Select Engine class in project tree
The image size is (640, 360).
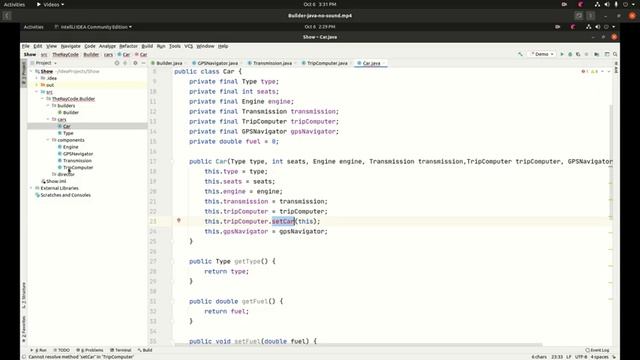(x=71, y=147)
